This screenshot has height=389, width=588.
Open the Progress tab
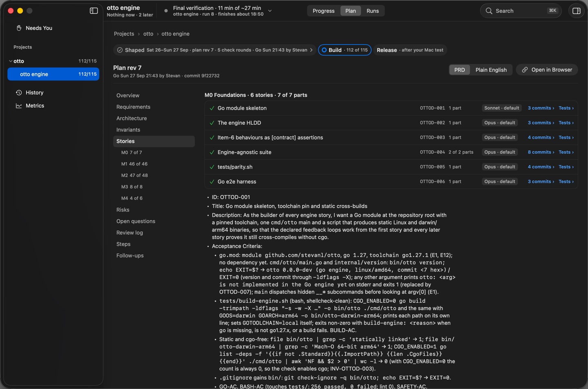tap(323, 11)
